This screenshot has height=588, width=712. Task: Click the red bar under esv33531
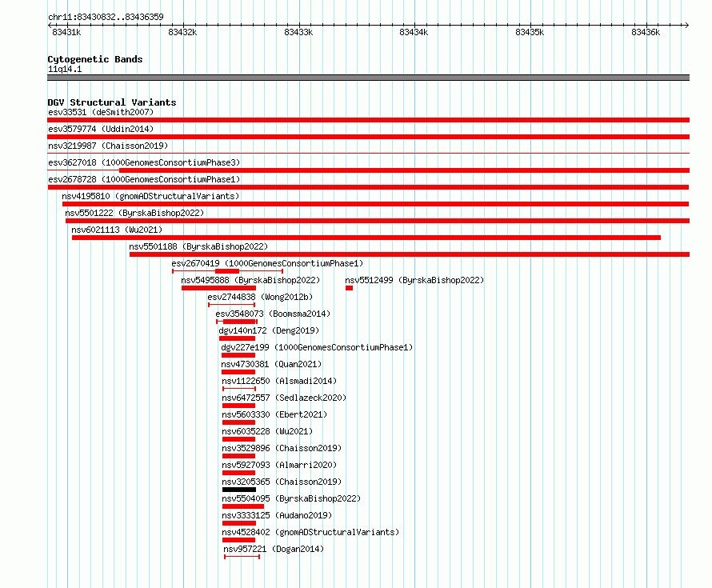pos(368,120)
